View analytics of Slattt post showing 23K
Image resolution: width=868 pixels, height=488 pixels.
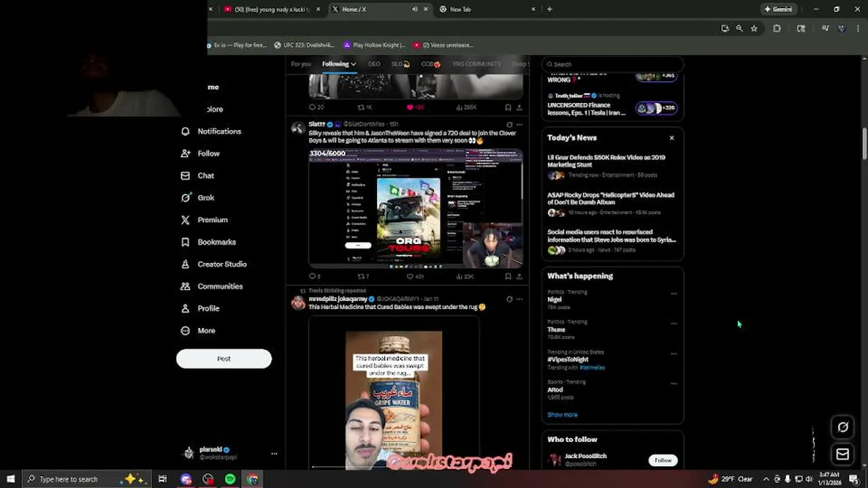[x=465, y=277]
